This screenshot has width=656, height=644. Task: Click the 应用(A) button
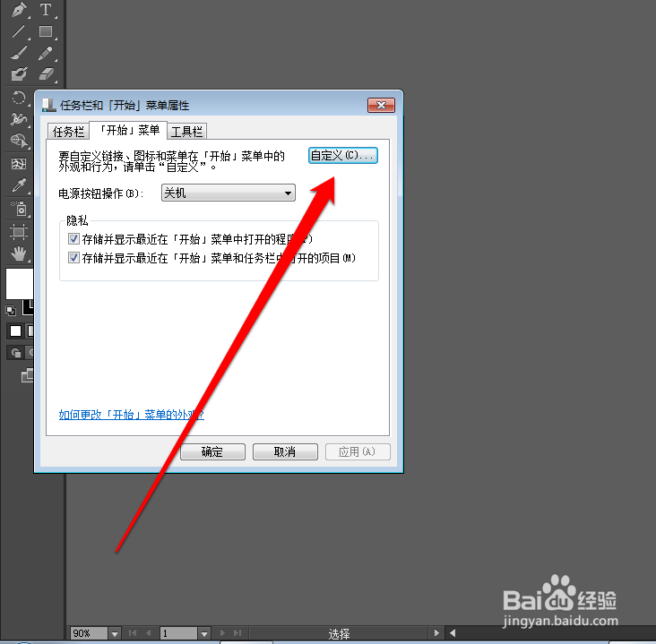358,452
